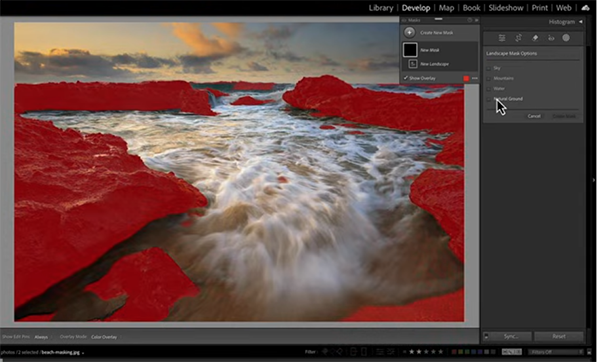Screen dimensions: 601x362
Task: Open the Edit sliders tool icon
Action: click(x=502, y=38)
